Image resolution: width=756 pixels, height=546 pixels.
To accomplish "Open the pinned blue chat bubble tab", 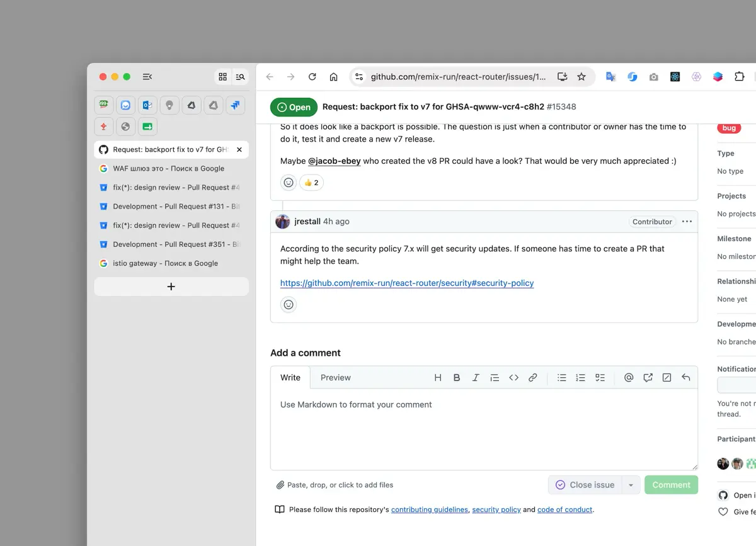I will 125,105.
